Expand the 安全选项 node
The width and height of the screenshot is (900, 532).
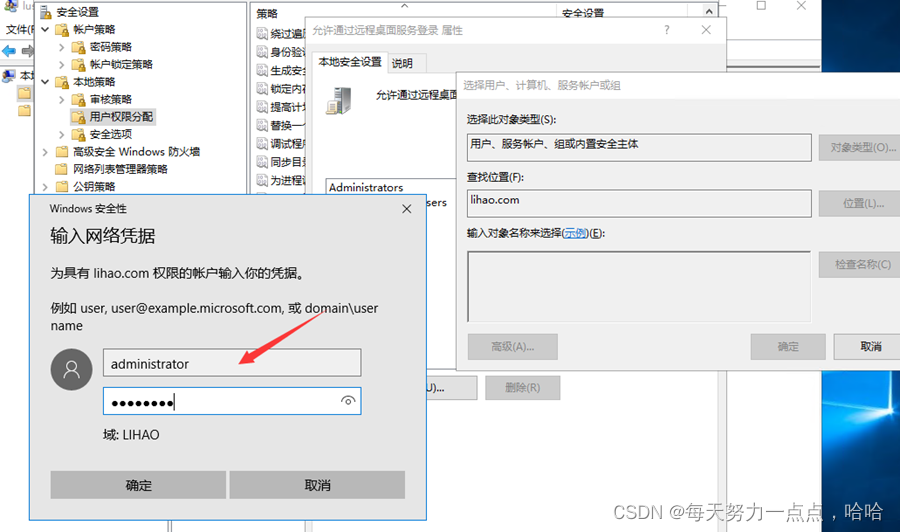(61, 134)
